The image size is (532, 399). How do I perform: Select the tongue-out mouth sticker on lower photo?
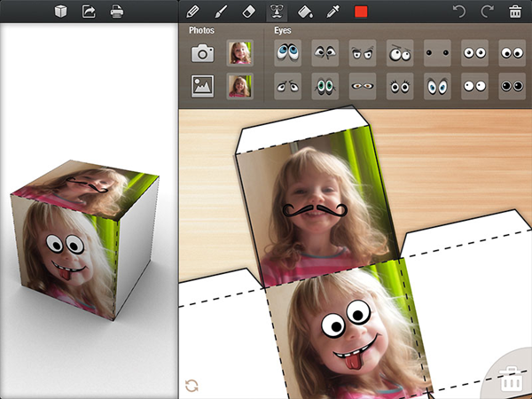click(x=356, y=353)
